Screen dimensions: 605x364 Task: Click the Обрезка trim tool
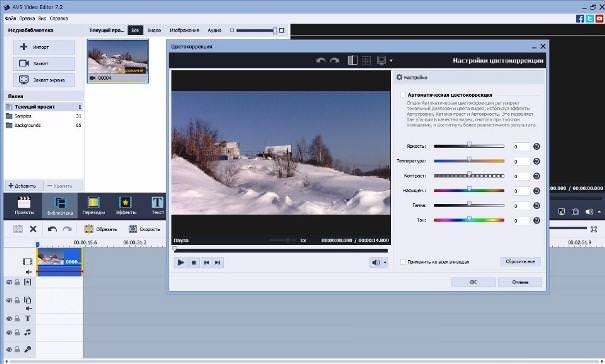pos(100,229)
